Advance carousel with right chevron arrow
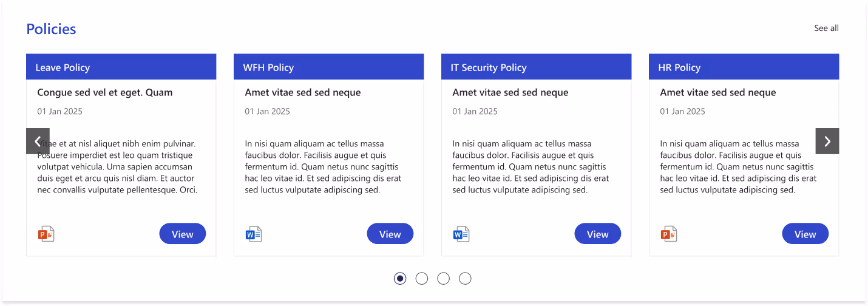 pos(827,141)
